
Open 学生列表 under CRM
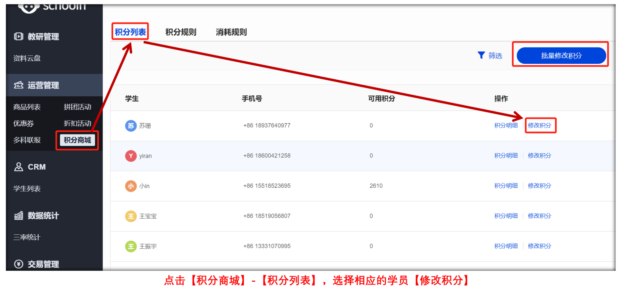click(x=27, y=189)
